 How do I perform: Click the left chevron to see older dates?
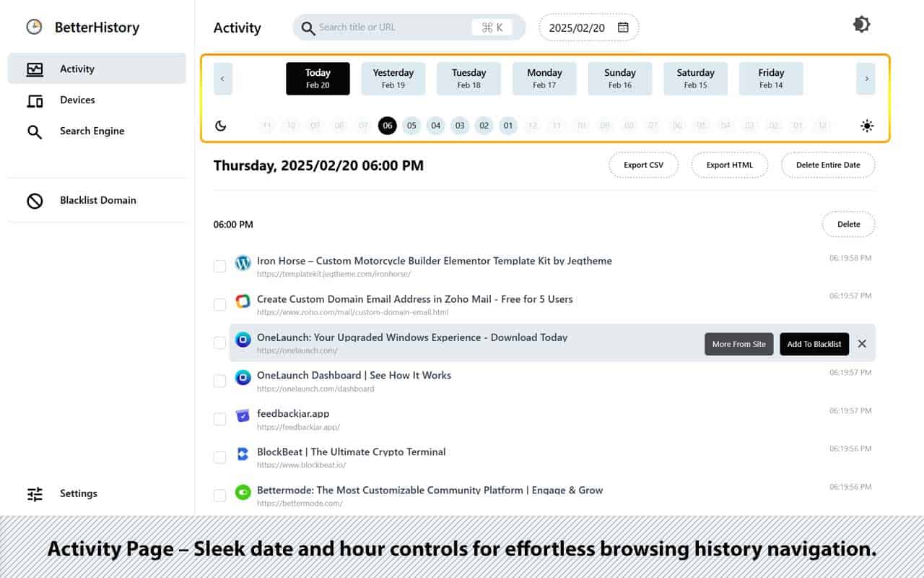[222, 78]
